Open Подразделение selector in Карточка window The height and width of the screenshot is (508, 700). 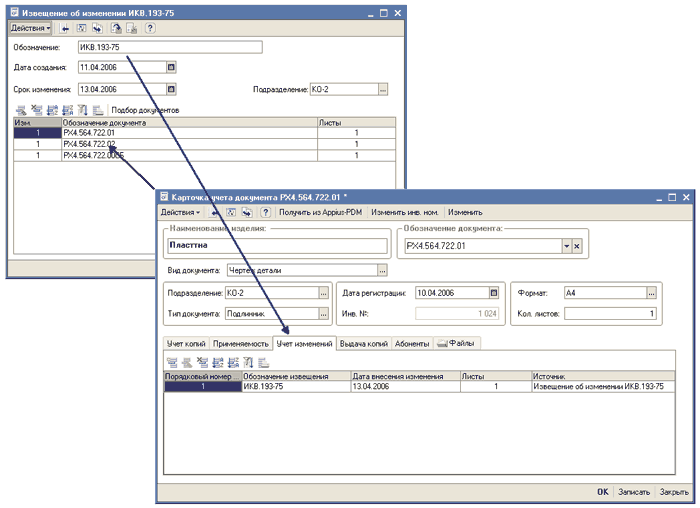click(x=324, y=293)
